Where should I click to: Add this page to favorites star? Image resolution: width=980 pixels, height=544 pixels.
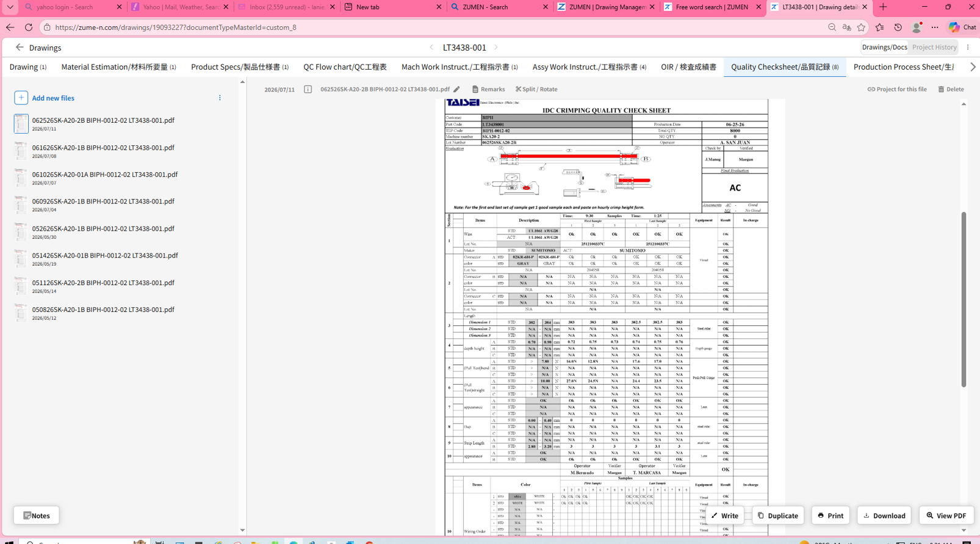[861, 27]
